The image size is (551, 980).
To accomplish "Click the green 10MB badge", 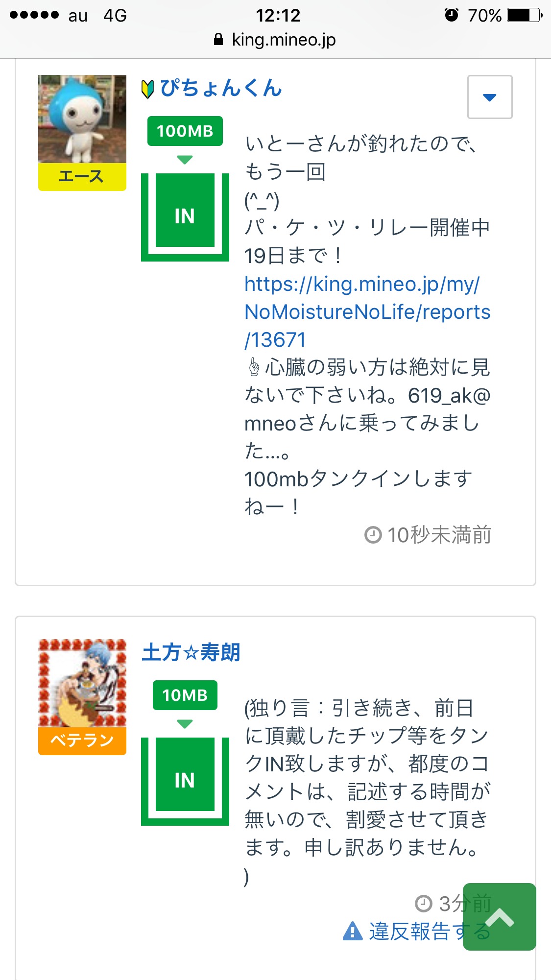I will (185, 695).
